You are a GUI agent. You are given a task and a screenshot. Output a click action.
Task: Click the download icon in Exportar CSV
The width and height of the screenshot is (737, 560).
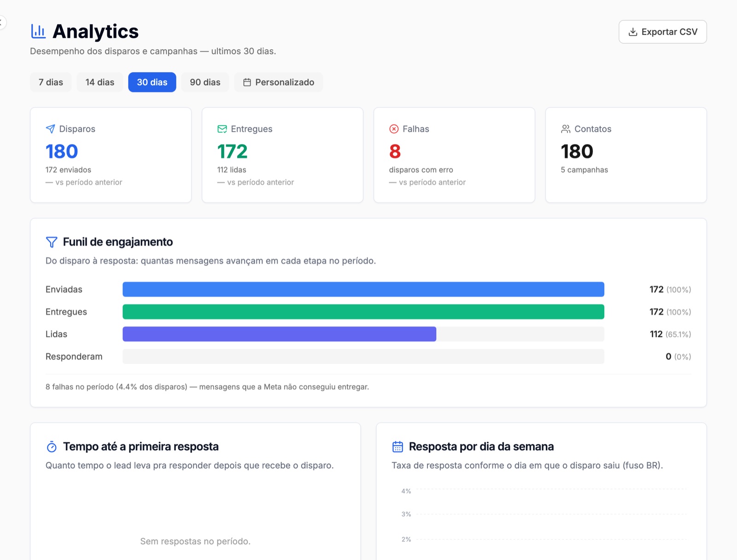click(633, 32)
